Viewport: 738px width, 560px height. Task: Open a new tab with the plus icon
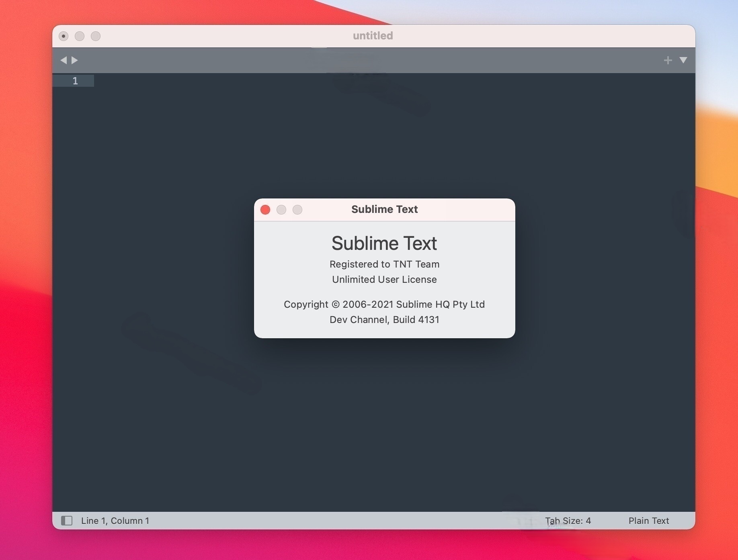(668, 60)
